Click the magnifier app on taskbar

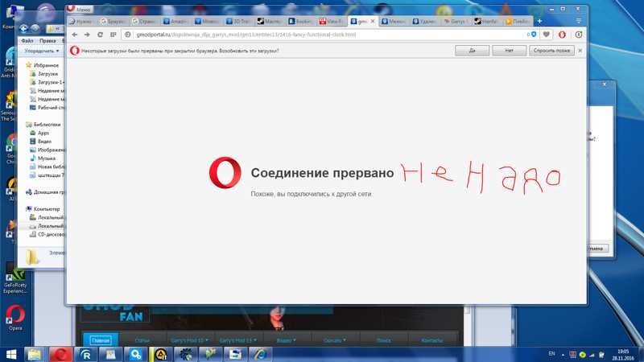point(135,354)
